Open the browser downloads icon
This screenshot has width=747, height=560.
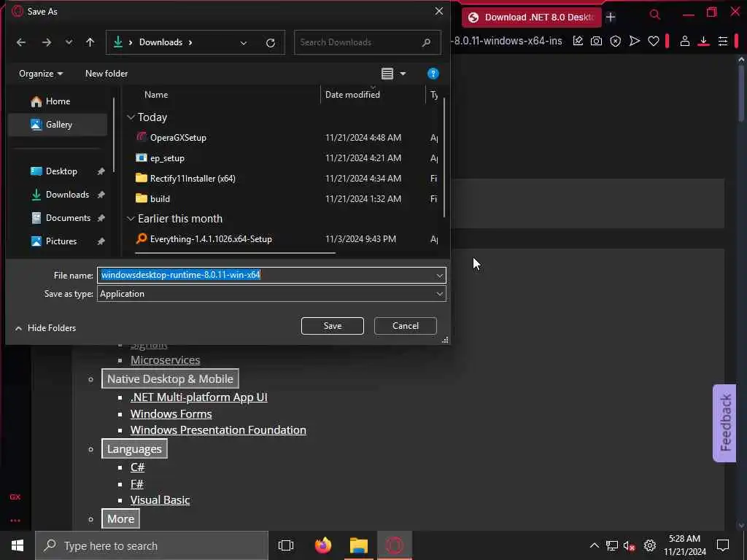[703, 42]
